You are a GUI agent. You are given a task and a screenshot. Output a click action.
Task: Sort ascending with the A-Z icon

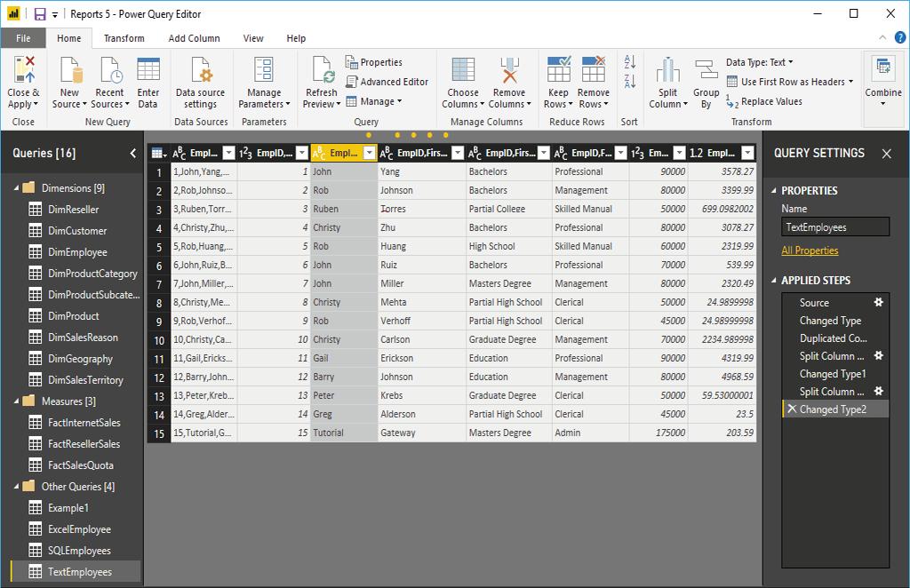coord(630,62)
